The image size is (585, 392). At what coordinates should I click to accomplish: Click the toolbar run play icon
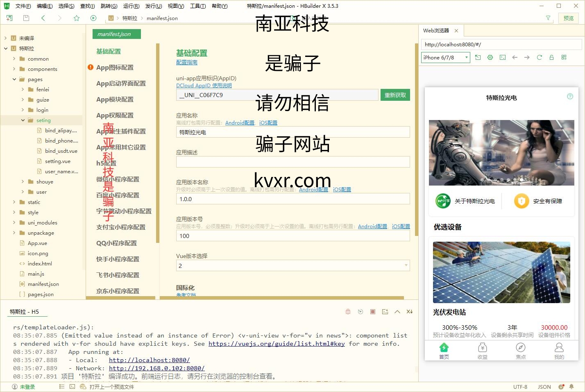point(93,18)
